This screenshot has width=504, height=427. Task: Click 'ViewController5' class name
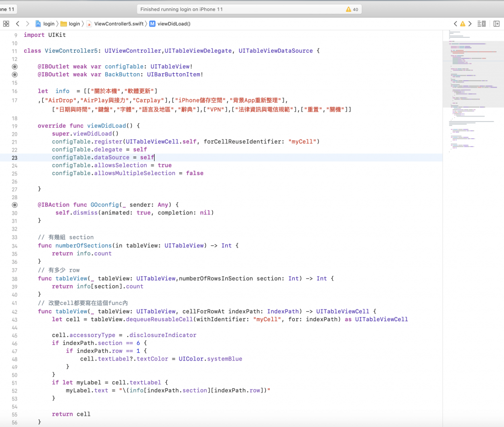71,51
